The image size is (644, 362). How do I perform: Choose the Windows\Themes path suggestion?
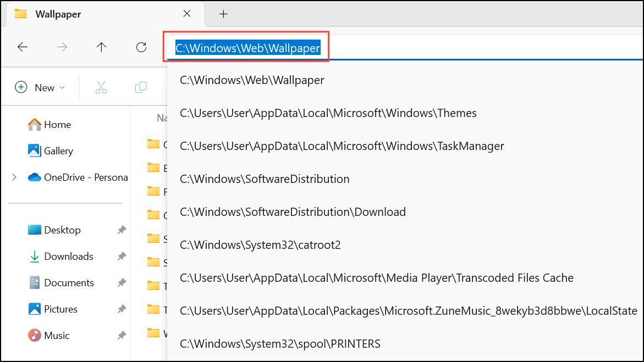tap(328, 113)
